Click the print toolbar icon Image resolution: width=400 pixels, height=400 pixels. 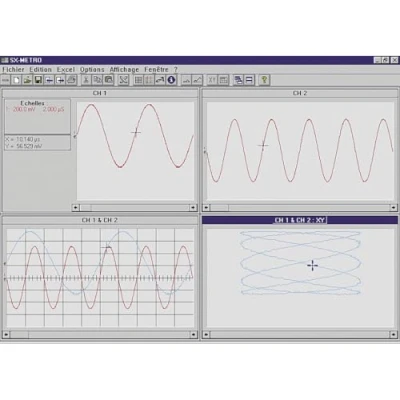pyautogui.click(x=71, y=80)
